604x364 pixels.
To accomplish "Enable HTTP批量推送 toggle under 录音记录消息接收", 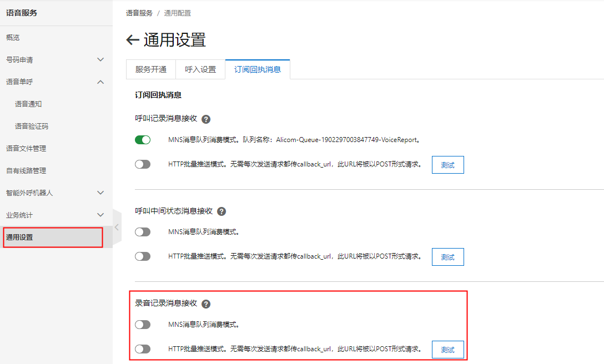I will (143, 350).
